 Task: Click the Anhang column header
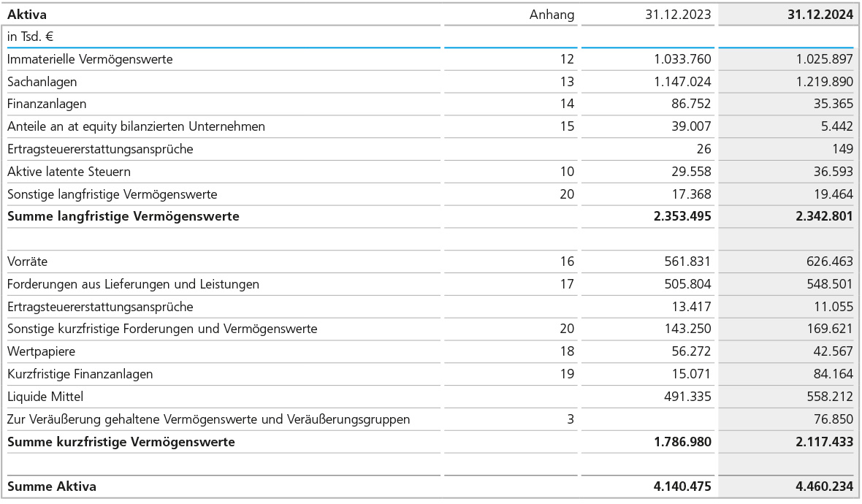coord(552,14)
